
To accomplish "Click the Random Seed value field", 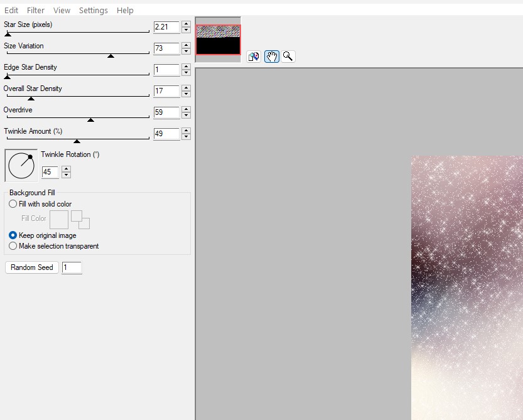I will 72,267.
